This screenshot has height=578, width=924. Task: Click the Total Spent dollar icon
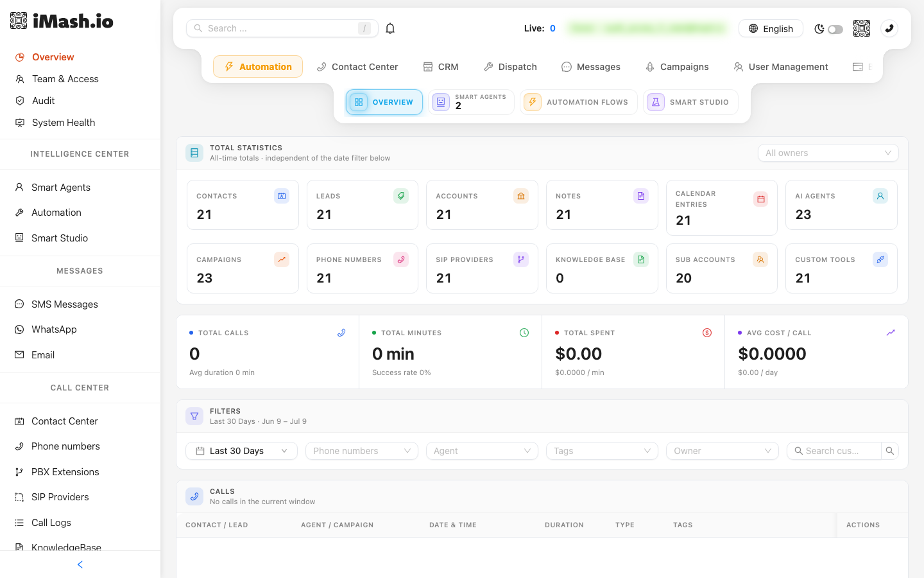(x=707, y=333)
